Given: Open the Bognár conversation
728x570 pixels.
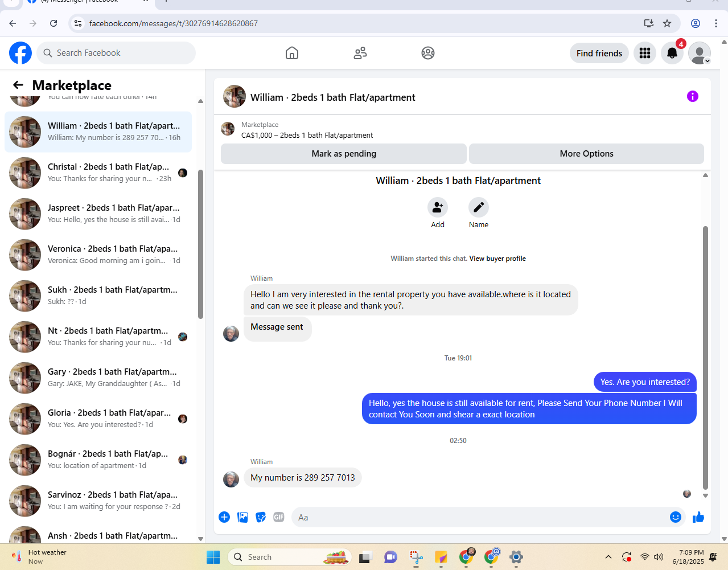Looking at the screenshot, I should point(98,460).
